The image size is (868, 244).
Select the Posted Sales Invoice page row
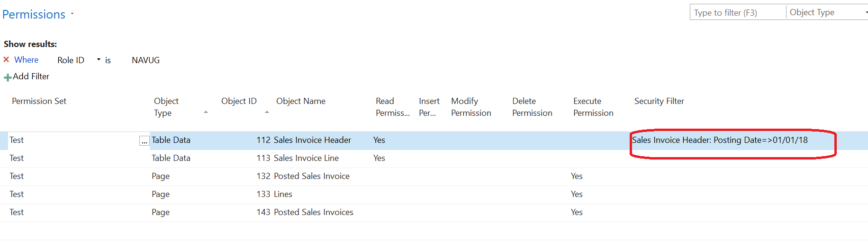434,176
